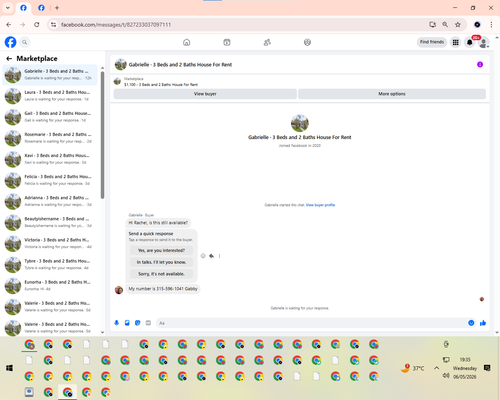The width and height of the screenshot is (500, 400).
Task: Go back in browser history
Action: point(9,25)
